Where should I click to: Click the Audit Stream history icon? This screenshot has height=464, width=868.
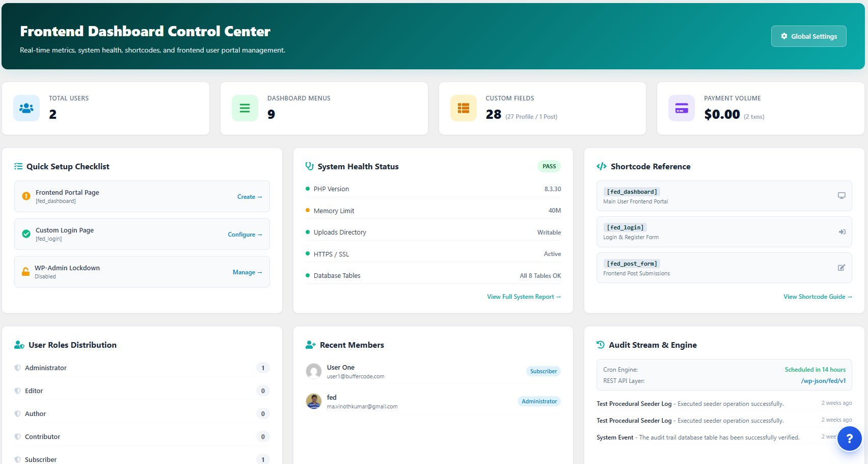601,345
